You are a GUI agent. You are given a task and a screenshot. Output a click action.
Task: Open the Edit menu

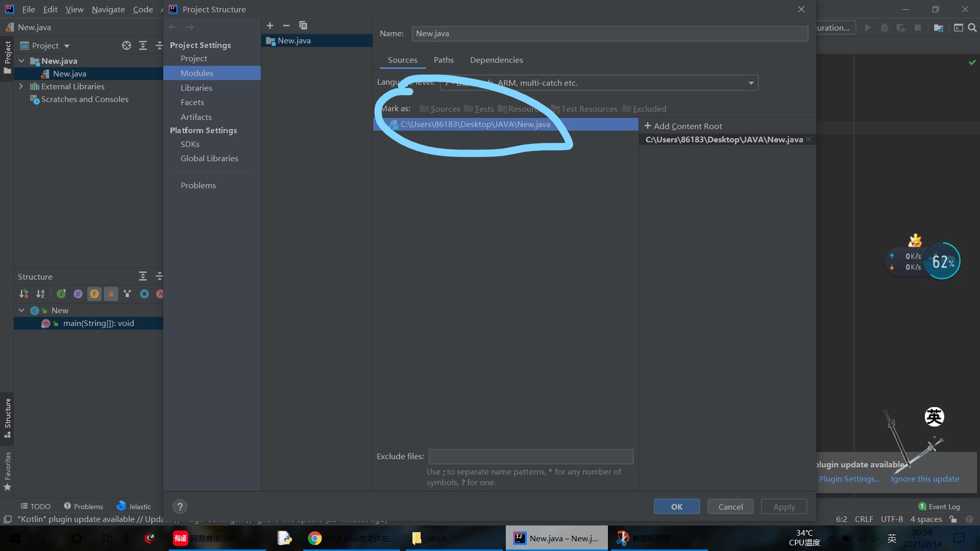tap(50, 9)
